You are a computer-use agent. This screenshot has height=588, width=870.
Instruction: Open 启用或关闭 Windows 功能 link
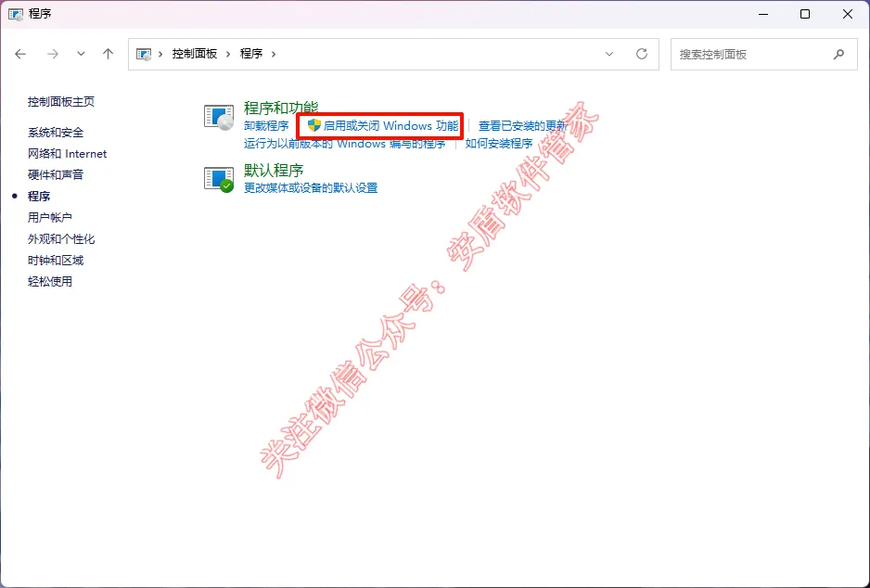[390, 126]
